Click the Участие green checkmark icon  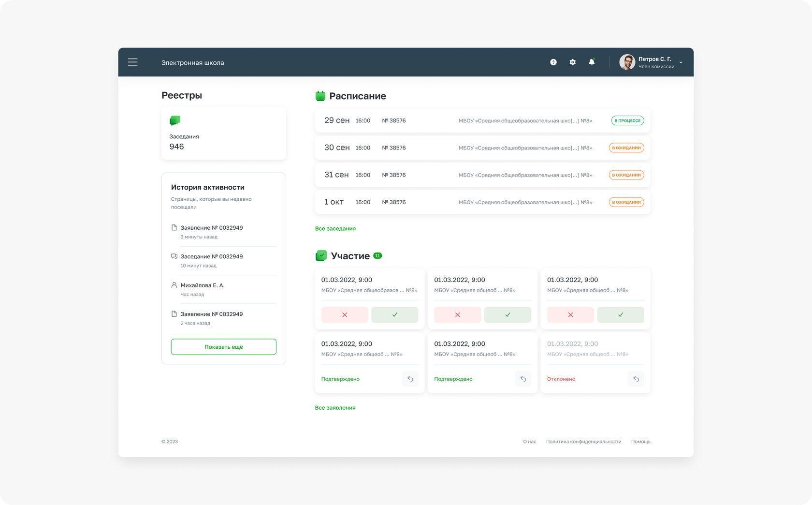[321, 255]
